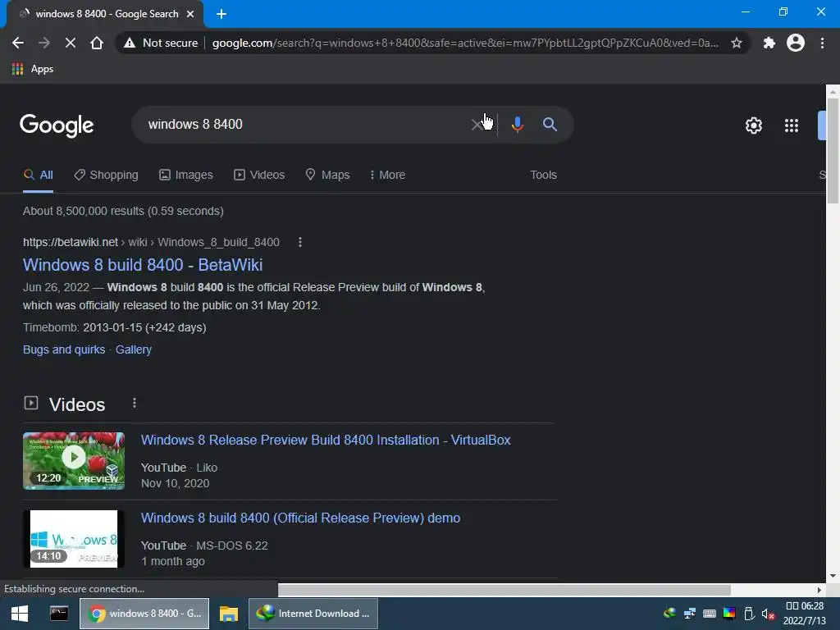Viewport: 840px width, 630px height.
Task: Open the network tray icon
Action: point(689,614)
